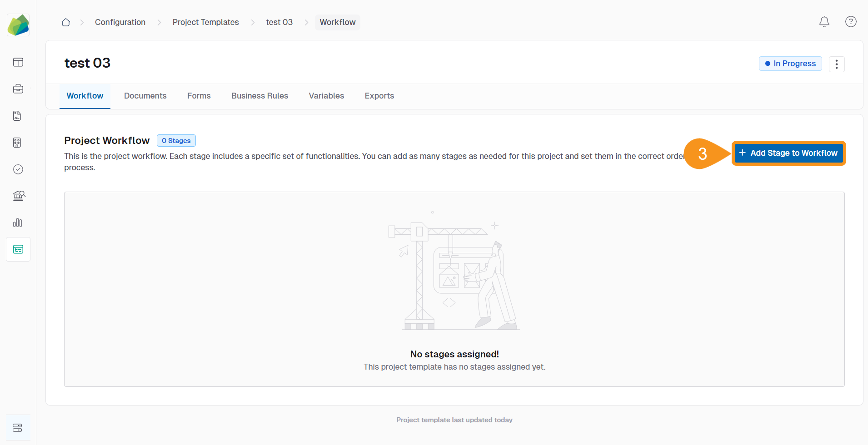Click the building/organization sidebar icon
Screen dimensions: 868x445
pyautogui.click(x=18, y=142)
